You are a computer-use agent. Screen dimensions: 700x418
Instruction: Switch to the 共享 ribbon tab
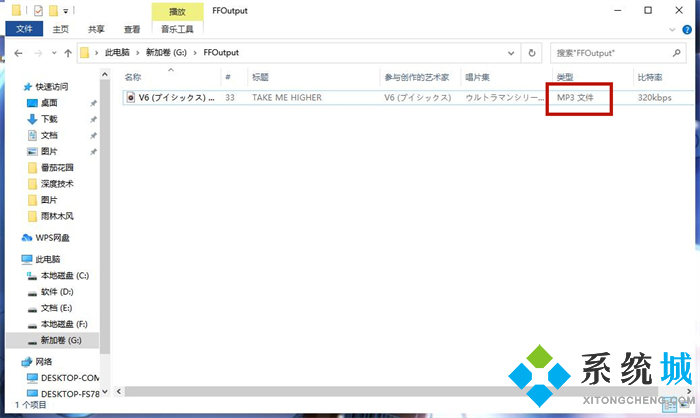(96, 29)
